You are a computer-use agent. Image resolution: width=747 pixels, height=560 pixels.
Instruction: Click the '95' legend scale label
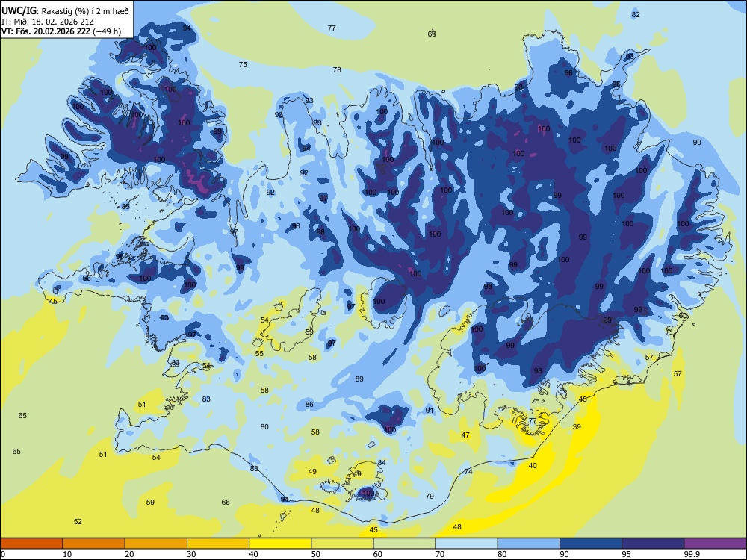click(x=626, y=554)
